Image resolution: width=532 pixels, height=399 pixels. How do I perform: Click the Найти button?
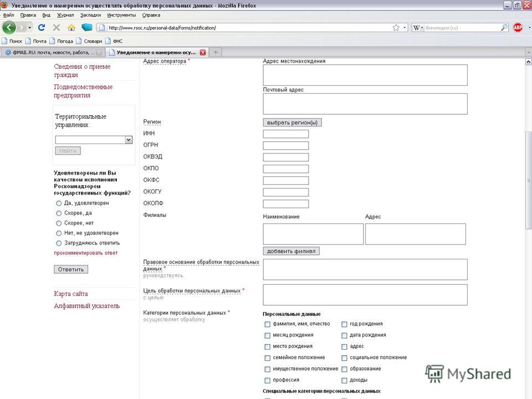tap(68, 151)
